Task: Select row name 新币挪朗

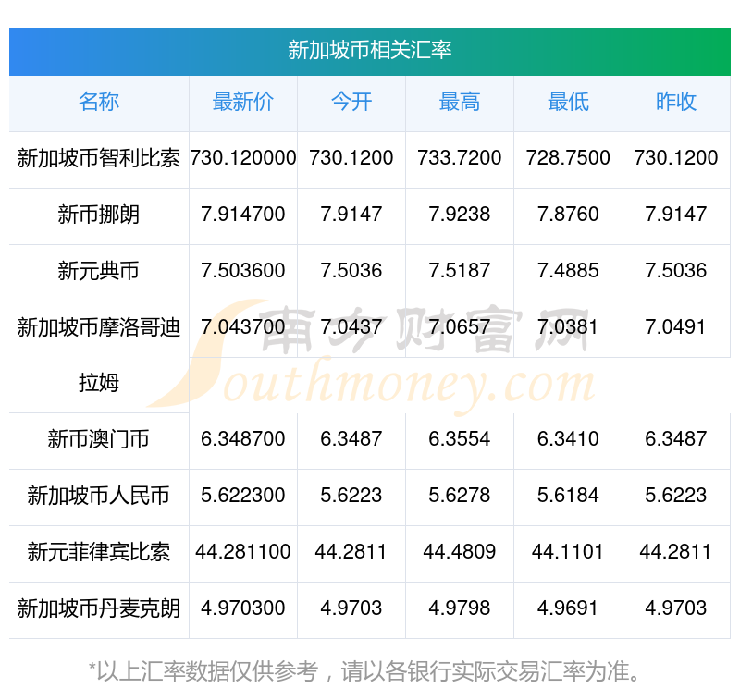Action: [x=99, y=215]
